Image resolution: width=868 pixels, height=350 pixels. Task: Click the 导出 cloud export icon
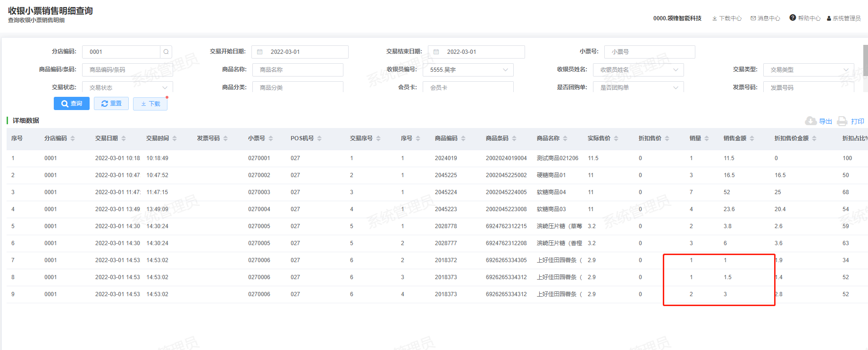pyautogui.click(x=811, y=121)
